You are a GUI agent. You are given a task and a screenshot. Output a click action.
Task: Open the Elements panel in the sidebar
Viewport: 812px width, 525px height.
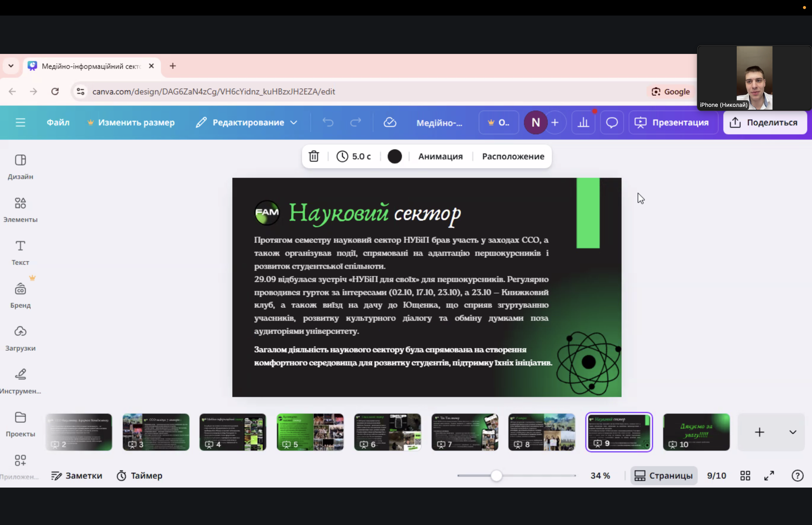click(x=20, y=209)
